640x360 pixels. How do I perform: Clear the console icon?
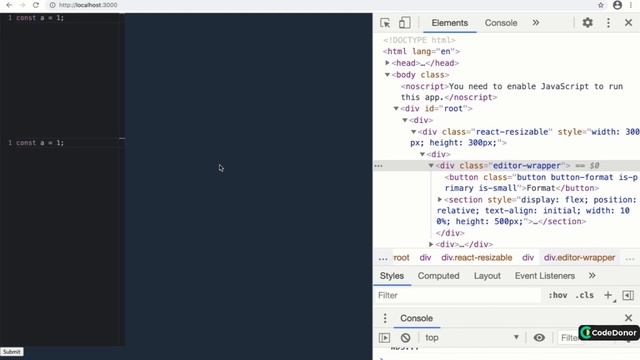(405, 338)
